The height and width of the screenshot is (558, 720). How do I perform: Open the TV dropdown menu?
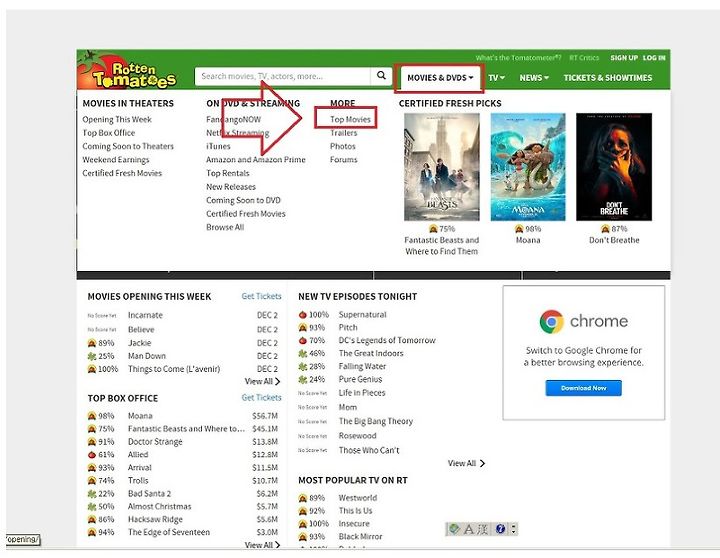pos(496,78)
